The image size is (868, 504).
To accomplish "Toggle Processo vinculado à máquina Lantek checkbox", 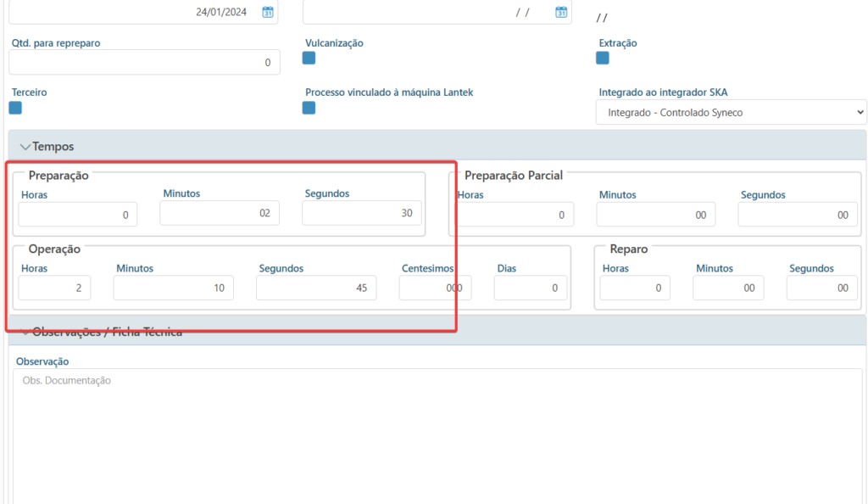I will tap(309, 108).
